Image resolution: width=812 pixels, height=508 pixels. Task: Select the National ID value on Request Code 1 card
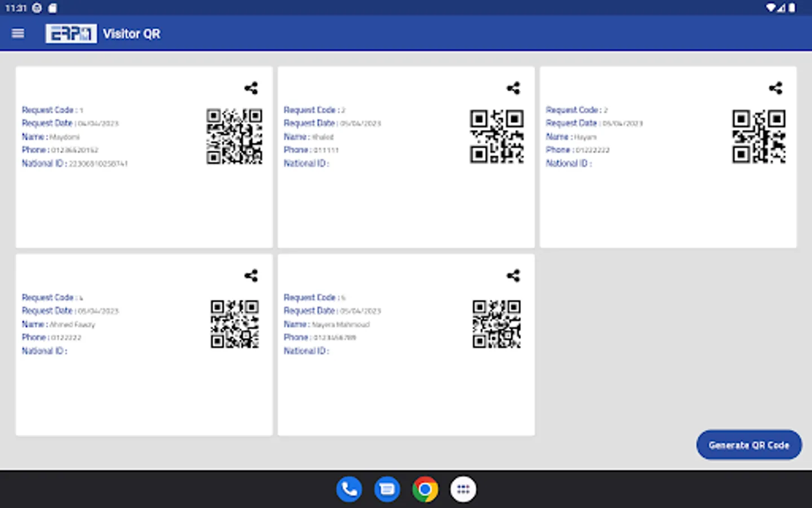click(98, 164)
